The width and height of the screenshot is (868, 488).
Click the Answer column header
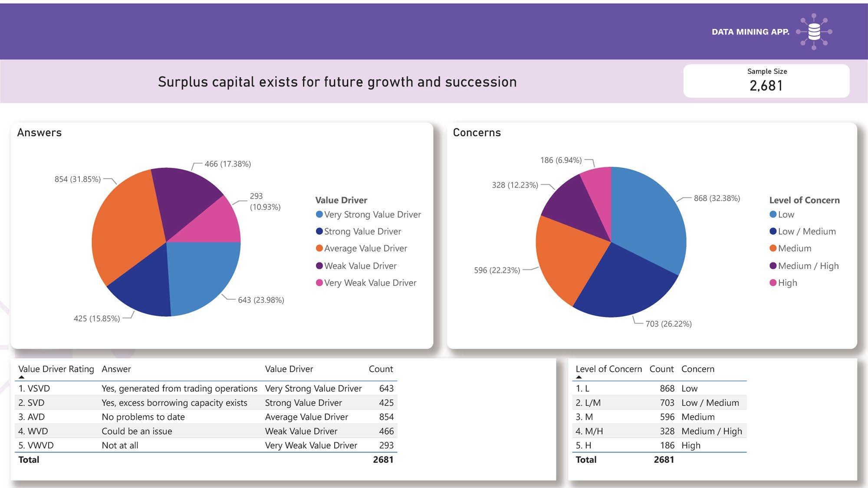pos(116,369)
